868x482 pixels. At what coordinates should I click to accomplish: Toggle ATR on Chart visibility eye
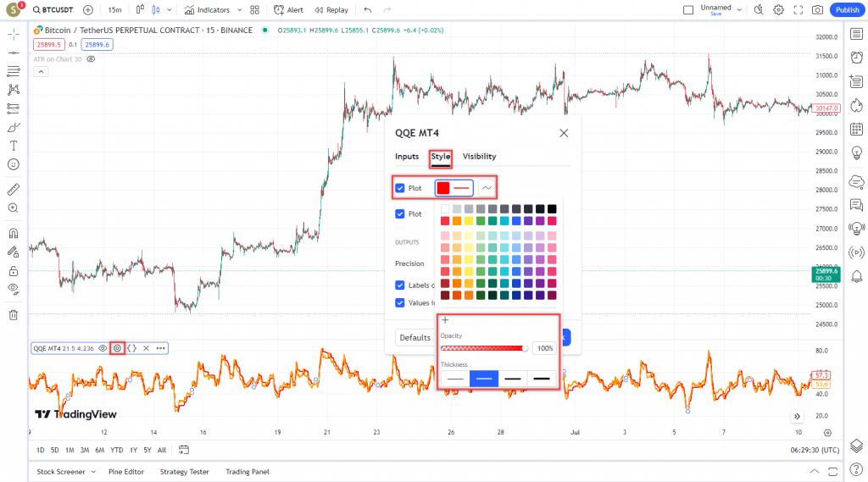click(92, 59)
